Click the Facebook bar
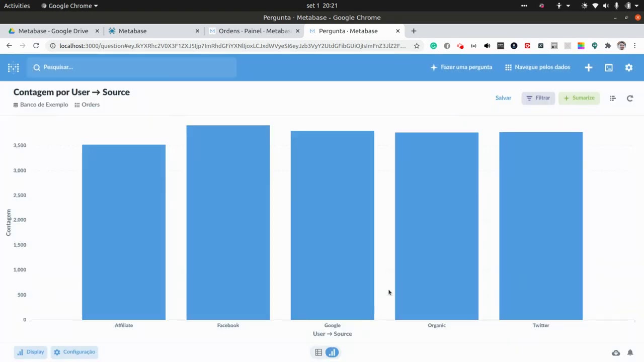 [228, 222]
